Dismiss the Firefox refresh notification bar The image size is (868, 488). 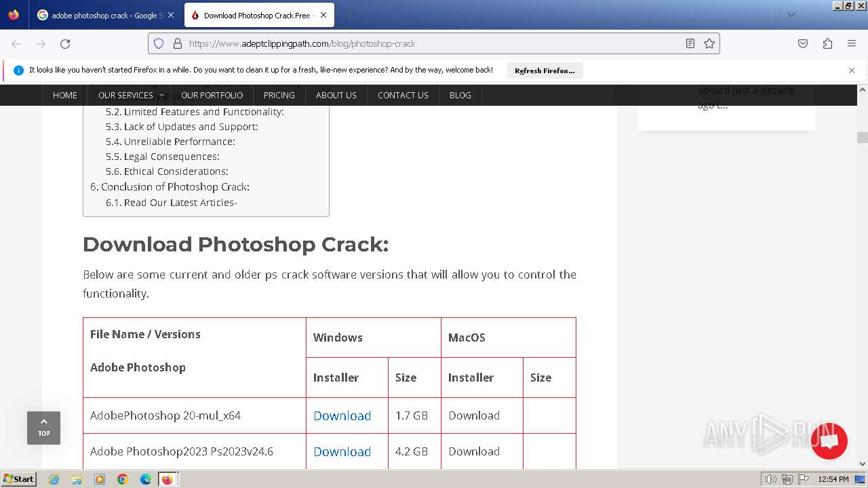coord(852,70)
